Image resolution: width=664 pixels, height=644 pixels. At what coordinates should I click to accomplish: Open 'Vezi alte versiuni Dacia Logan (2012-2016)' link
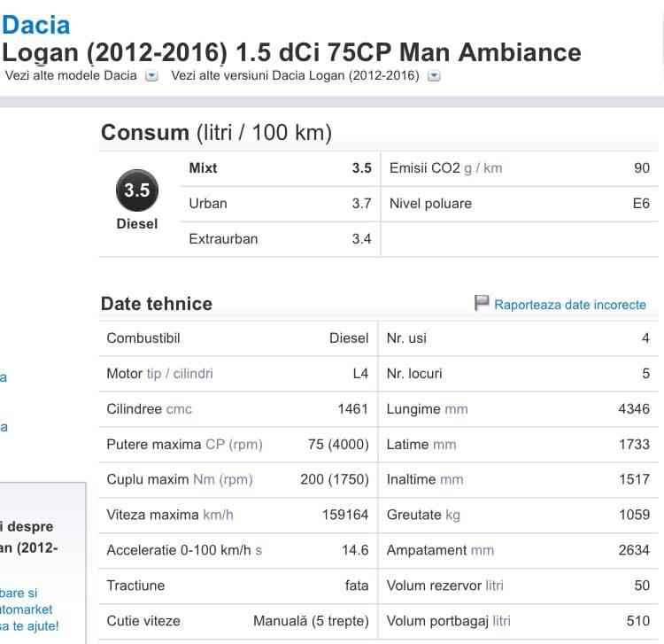click(295, 75)
